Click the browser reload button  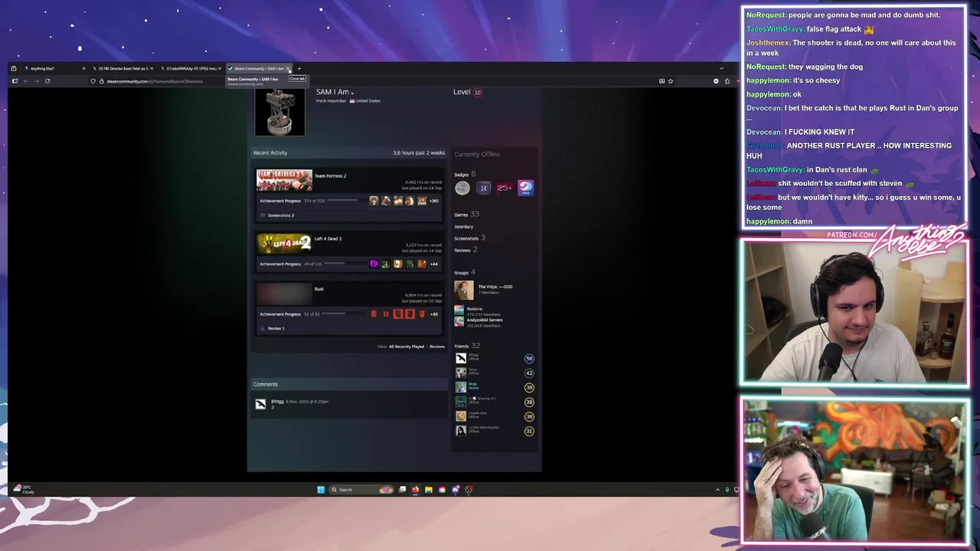pos(47,81)
